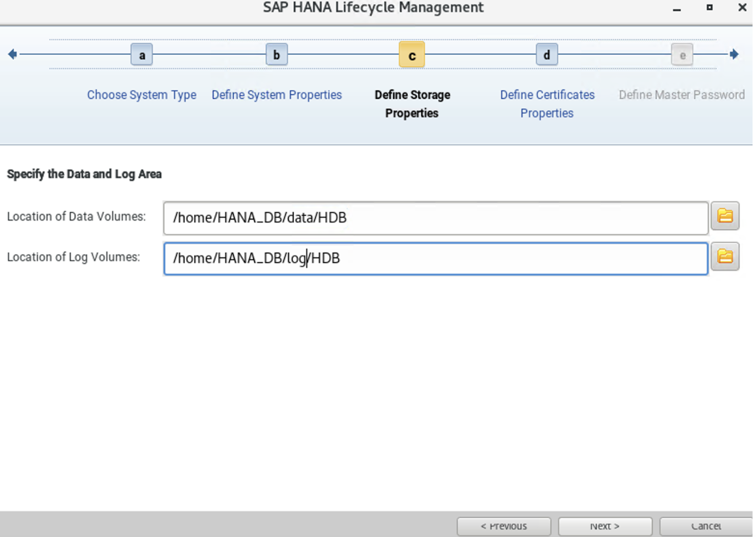Cancel the installation wizard
The height and width of the screenshot is (537, 756).
[706, 527]
